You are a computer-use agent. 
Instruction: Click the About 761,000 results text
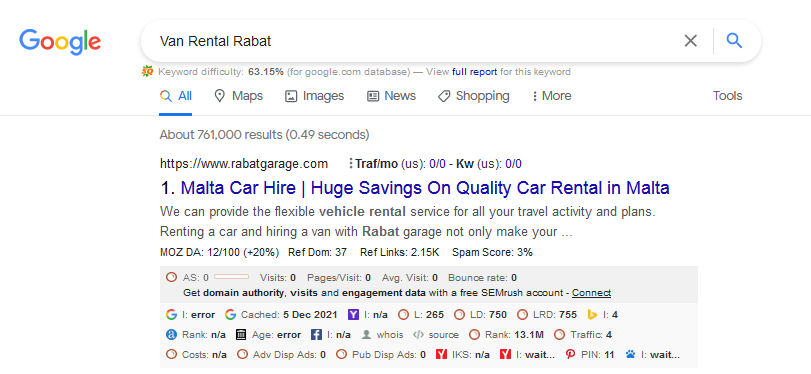pos(264,135)
